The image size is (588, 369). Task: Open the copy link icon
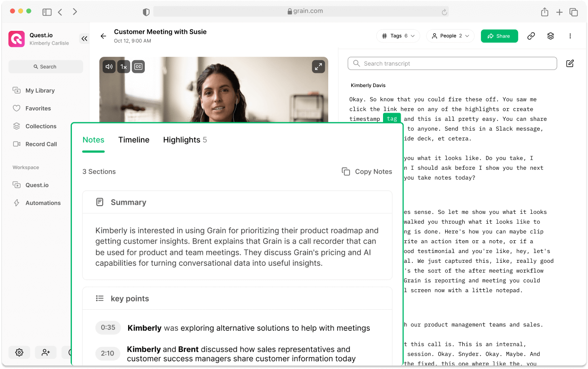click(531, 36)
